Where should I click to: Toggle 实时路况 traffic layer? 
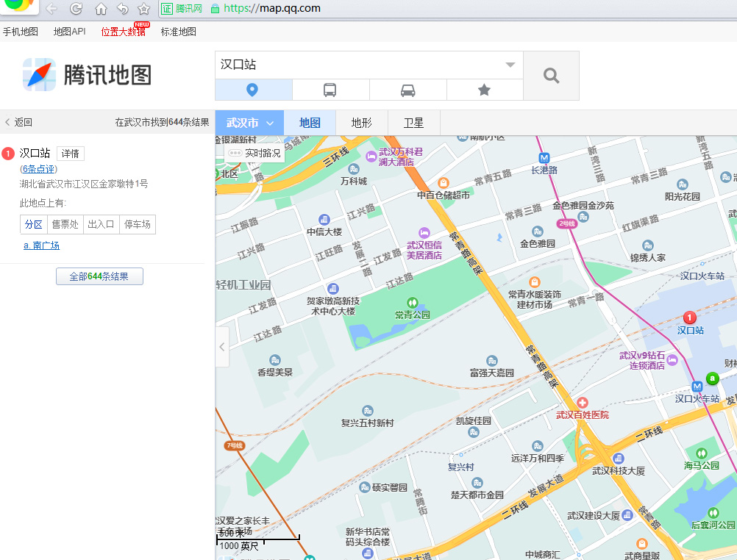(x=254, y=153)
